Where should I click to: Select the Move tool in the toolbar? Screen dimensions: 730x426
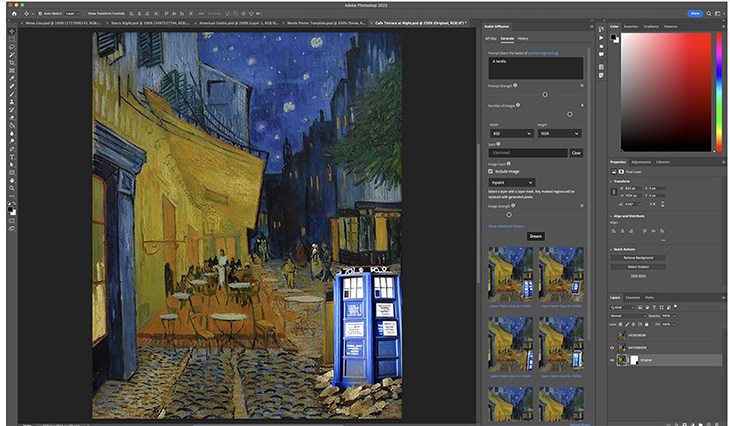(12, 31)
